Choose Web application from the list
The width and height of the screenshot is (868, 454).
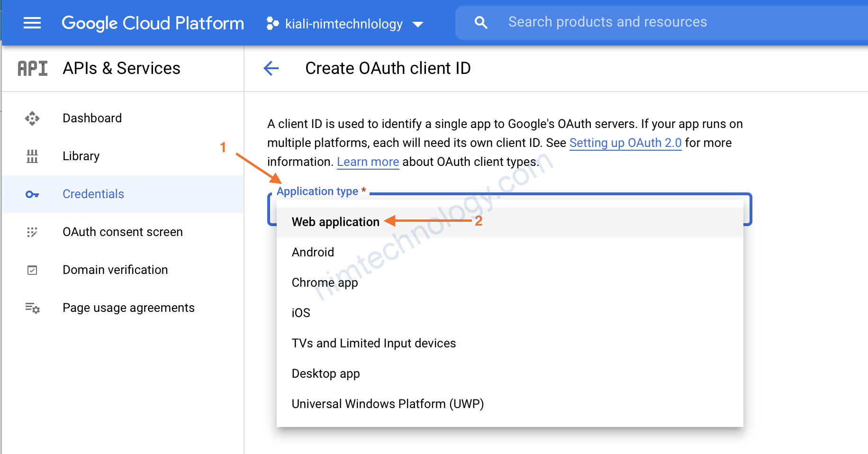(x=510, y=222)
